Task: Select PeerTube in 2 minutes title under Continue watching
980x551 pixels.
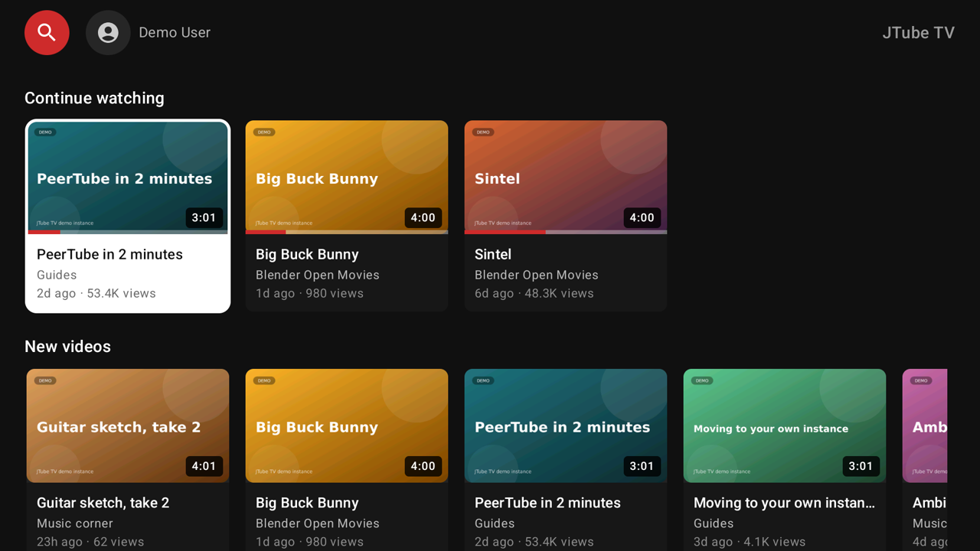Action: 109,254
